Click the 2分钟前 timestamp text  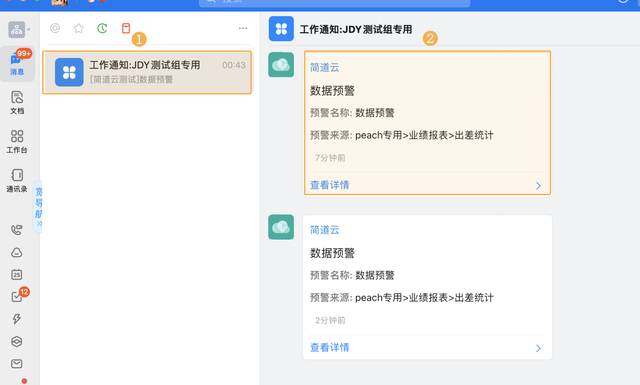330,320
